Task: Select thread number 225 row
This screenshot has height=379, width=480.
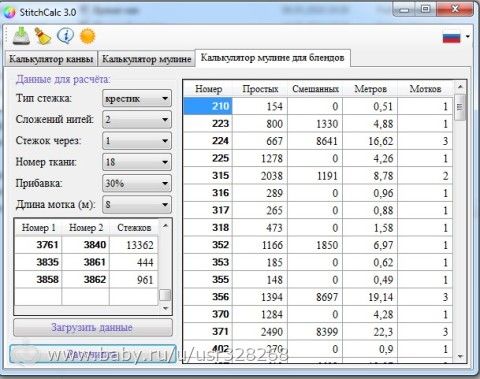Action: click(318, 158)
